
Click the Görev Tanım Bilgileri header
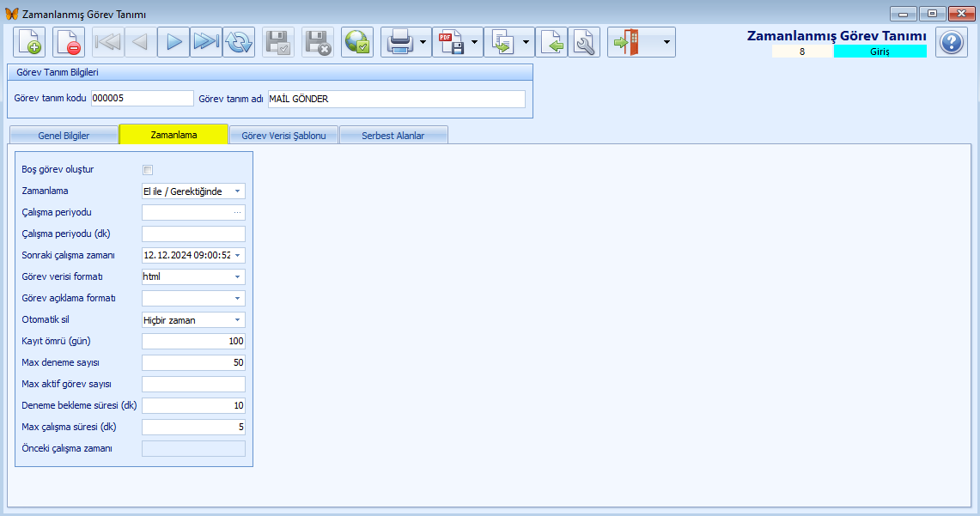(x=270, y=72)
